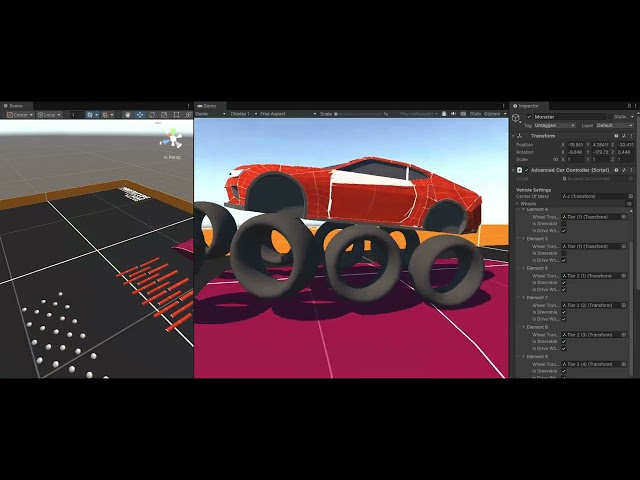Click object picker for Center Of Mass
The height and width of the screenshot is (480, 640).
[x=631, y=196]
